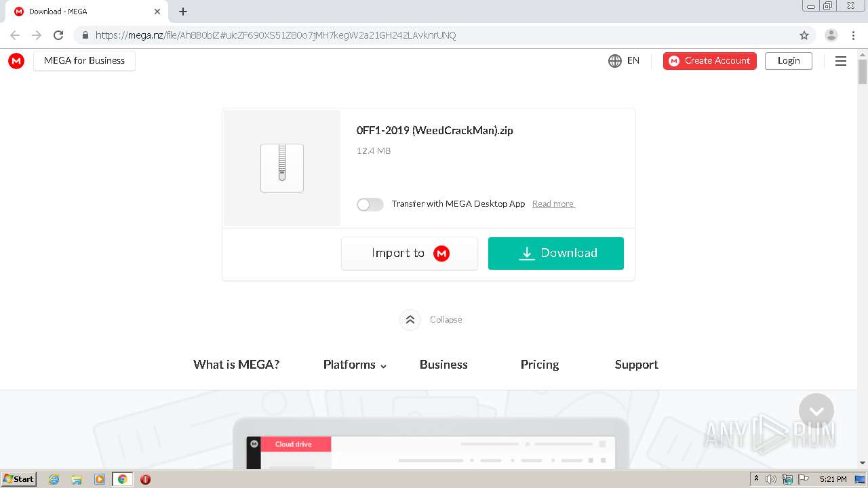868x488 pixels.
Task: Open the Support menu item
Action: tap(636, 365)
